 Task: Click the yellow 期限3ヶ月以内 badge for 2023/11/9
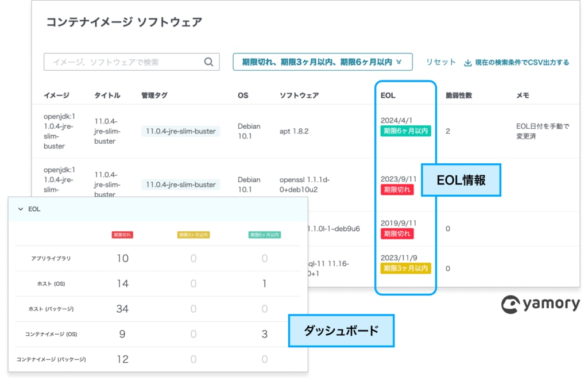405,268
